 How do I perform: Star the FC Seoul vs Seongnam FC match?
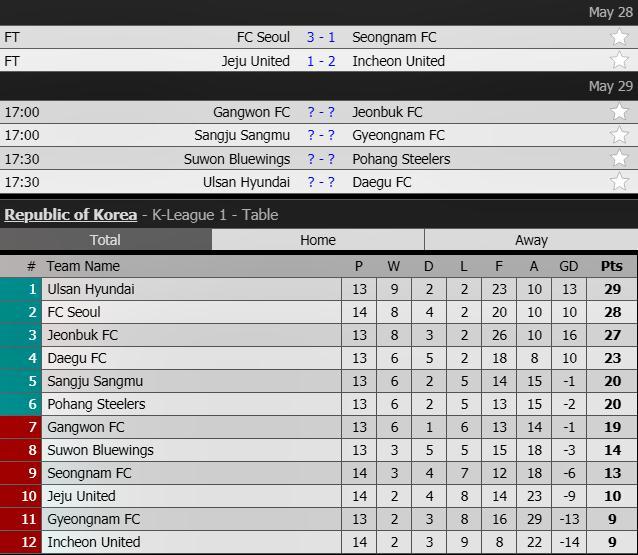tap(620, 37)
